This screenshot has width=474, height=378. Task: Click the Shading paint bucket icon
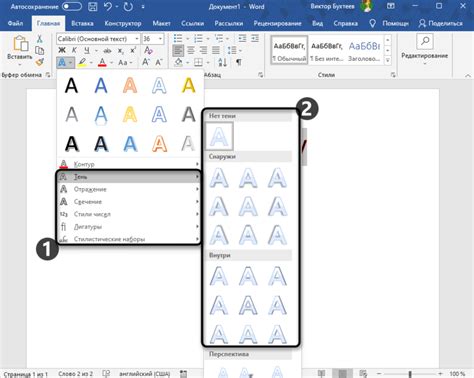[178, 62]
